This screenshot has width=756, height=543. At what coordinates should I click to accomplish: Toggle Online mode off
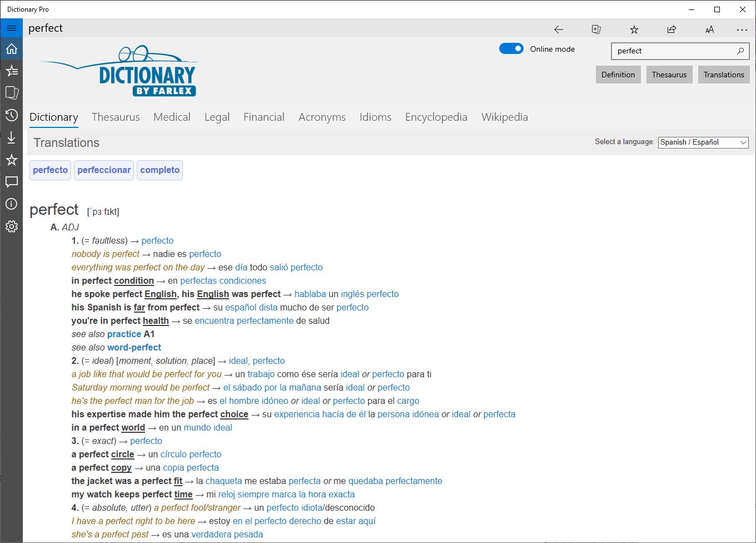click(511, 48)
